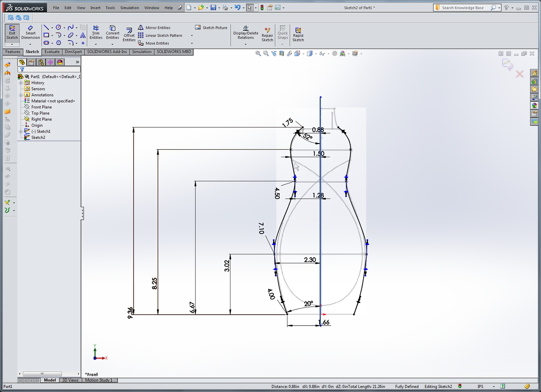Toggle the pin icon beside the Help menu
This screenshot has height=392, width=541.
(180, 8)
